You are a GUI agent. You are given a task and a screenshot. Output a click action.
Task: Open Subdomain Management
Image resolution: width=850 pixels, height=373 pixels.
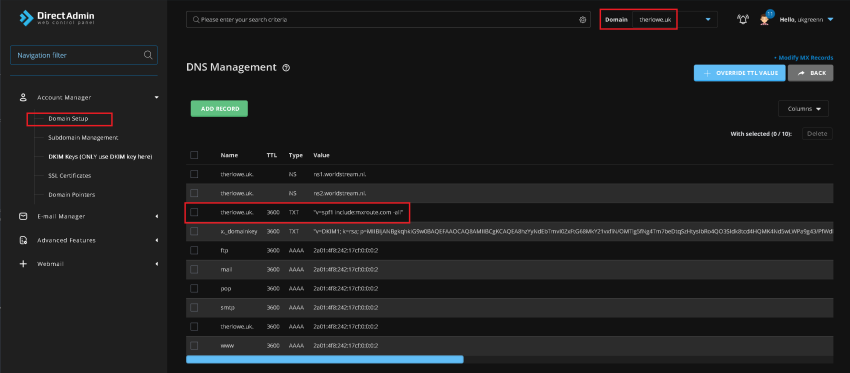tap(83, 138)
